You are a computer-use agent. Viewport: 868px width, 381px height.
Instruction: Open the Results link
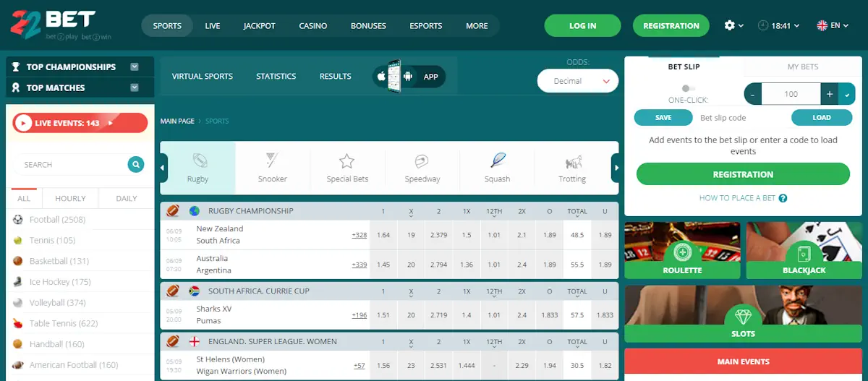336,76
